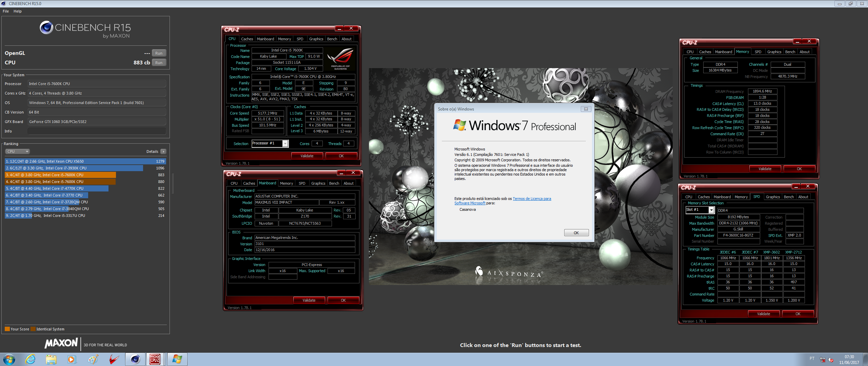868x366 pixels.
Task: Open Mainboard tab in the CPU-Z SPD window
Action: tap(722, 197)
